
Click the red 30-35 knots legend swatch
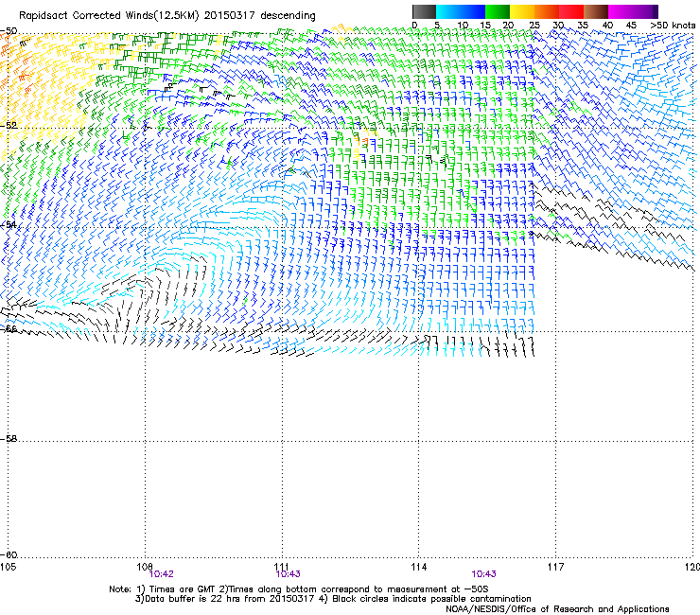[x=571, y=11]
